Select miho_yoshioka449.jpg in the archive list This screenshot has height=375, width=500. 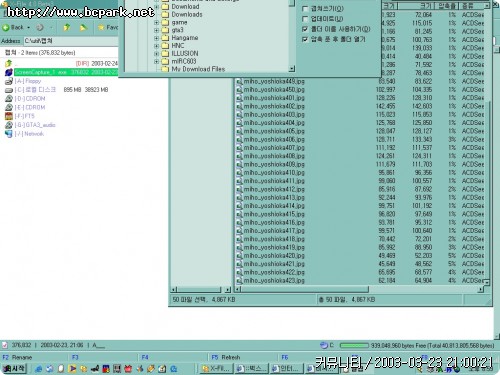coord(274,81)
